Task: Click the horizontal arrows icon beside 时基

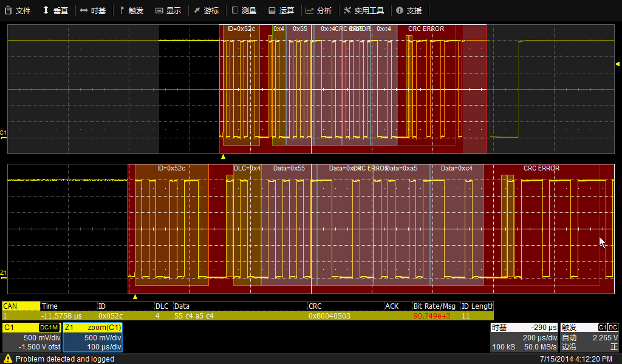Action: pyautogui.click(x=84, y=11)
